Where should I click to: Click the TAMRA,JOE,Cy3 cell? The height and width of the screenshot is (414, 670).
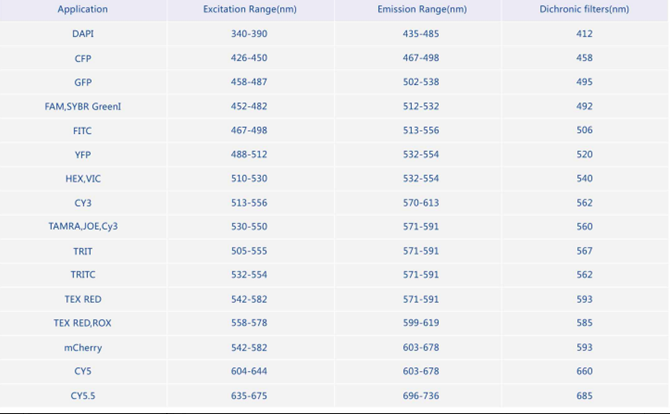point(83,227)
